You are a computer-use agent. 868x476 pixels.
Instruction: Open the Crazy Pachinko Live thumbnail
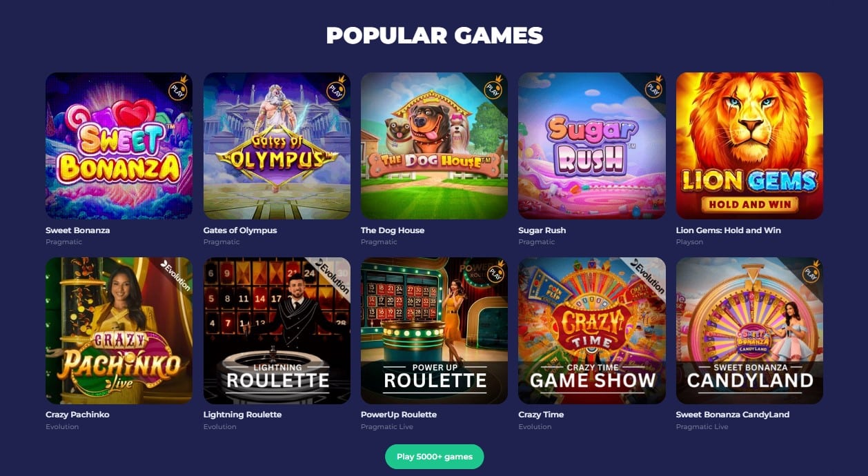point(119,330)
